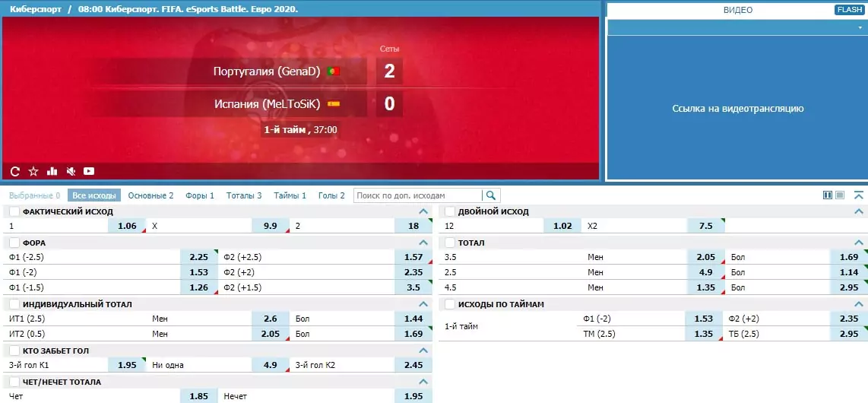Bet Ни одна at 4.9

coord(270,365)
